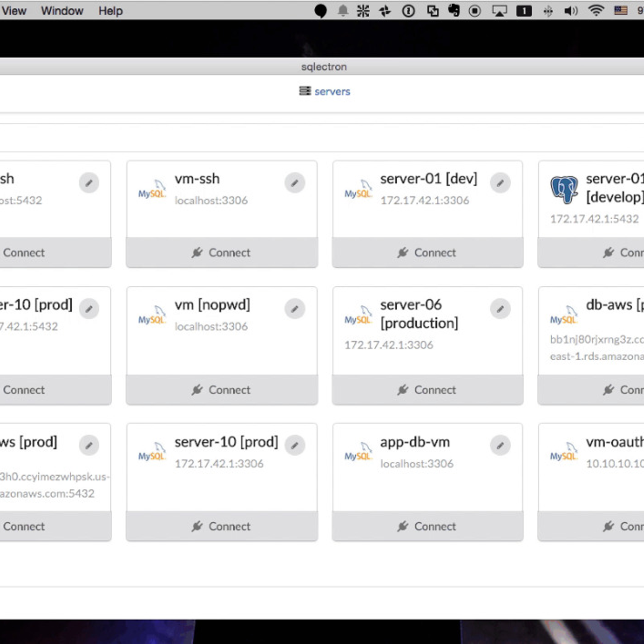Viewport: 644px width, 644px height.
Task: Open Wi-Fi status in menu bar
Action: click(x=596, y=10)
